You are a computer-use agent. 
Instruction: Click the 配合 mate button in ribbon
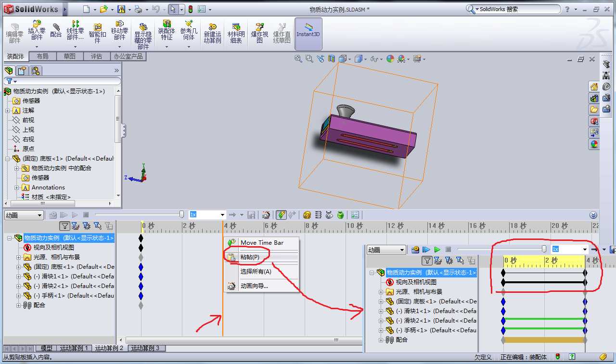click(56, 30)
